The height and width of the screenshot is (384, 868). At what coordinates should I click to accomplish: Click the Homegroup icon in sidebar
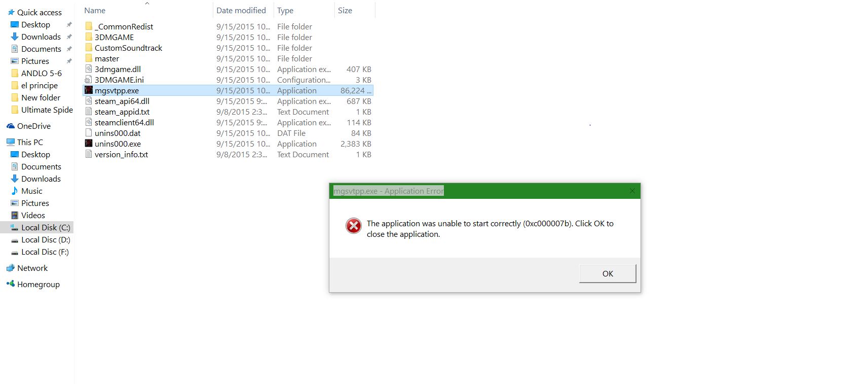11,284
